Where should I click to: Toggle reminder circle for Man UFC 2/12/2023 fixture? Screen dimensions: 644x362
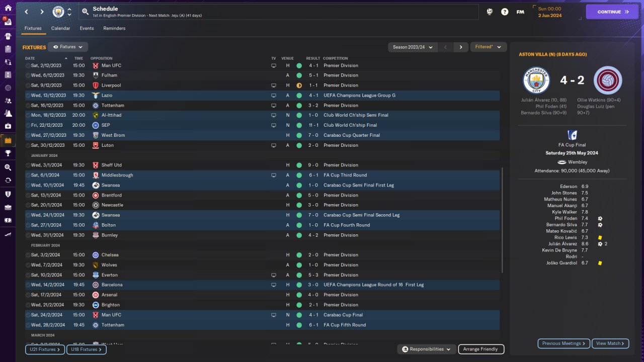[28, 65]
